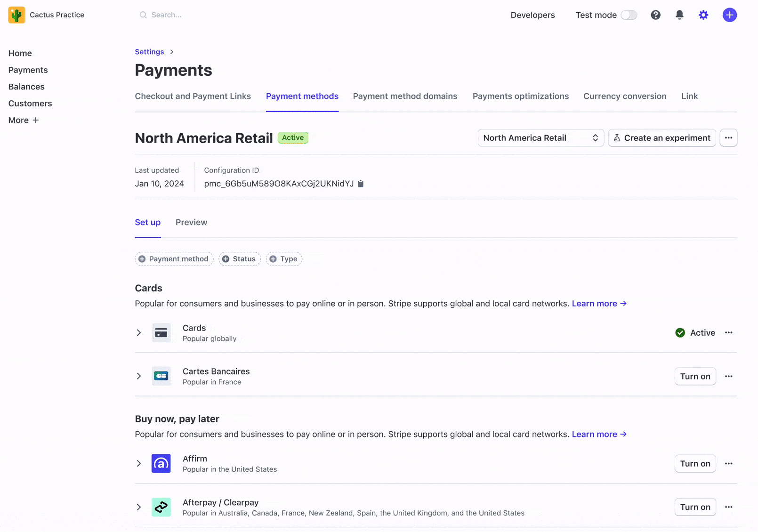758x532 pixels.
Task: Go to Home in sidebar
Action: pos(20,53)
